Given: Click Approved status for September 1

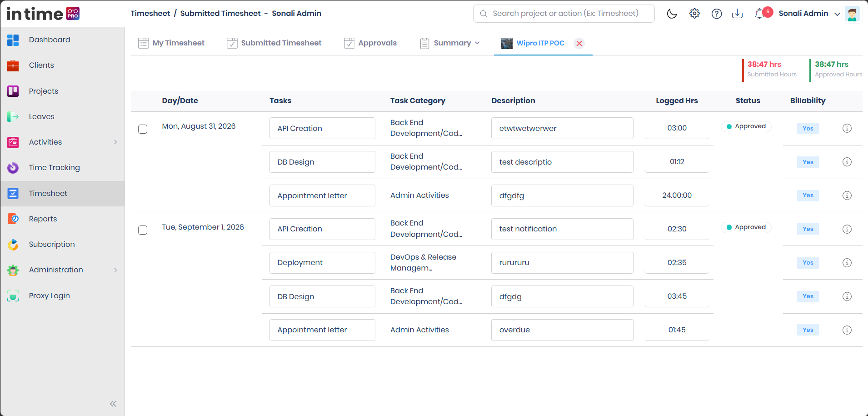Looking at the screenshot, I should coord(746,227).
